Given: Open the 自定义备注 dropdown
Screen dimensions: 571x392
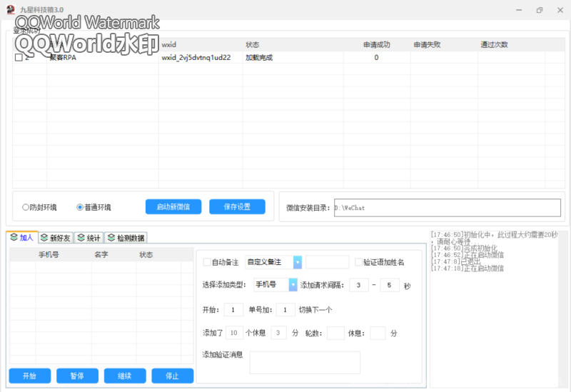Looking at the screenshot, I should tap(297, 262).
